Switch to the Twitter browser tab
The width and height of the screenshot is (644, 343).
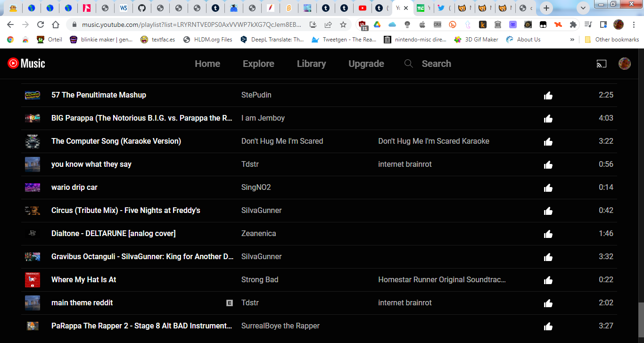click(x=441, y=8)
